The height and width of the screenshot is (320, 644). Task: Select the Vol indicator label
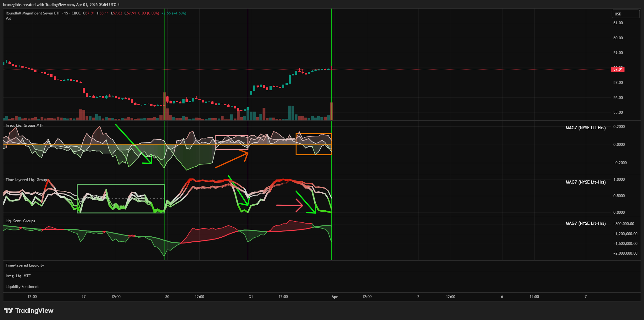[8, 19]
